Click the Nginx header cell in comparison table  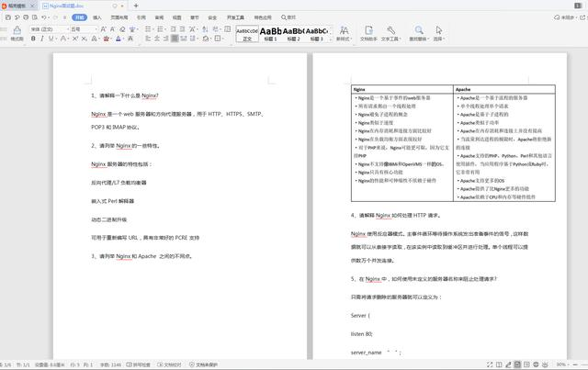coord(402,89)
